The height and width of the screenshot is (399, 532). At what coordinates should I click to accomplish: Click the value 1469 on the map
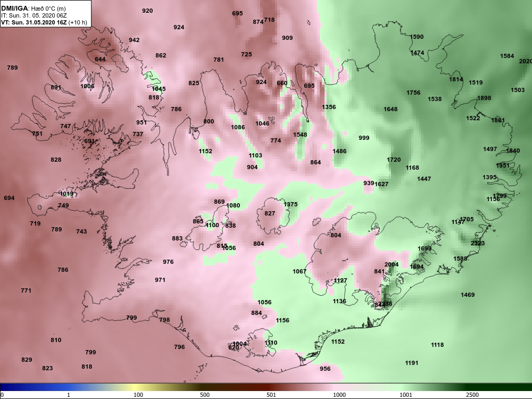click(468, 295)
